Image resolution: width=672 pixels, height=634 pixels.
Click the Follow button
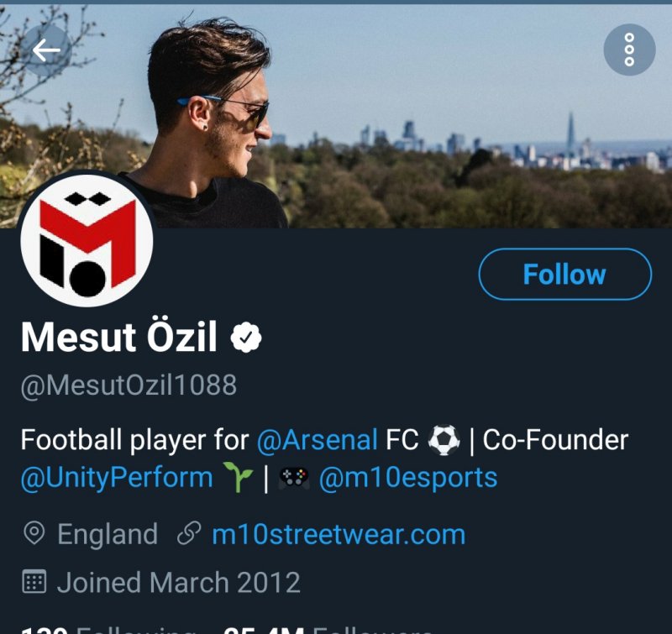pyautogui.click(x=564, y=275)
